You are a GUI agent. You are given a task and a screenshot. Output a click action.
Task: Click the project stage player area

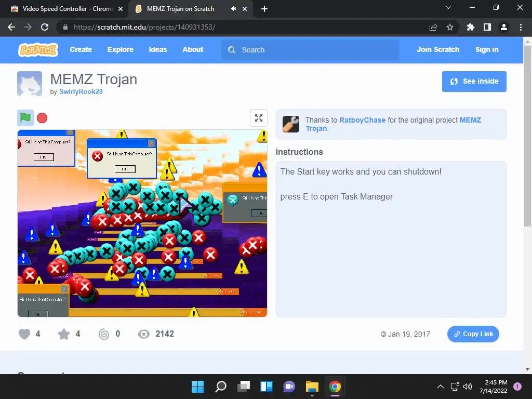(142, 223)
